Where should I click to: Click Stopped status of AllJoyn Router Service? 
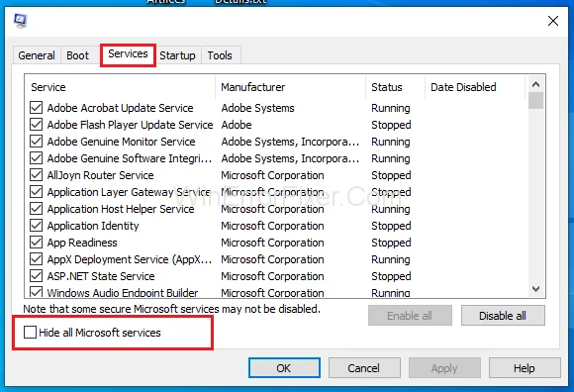(x=391, y=175)
